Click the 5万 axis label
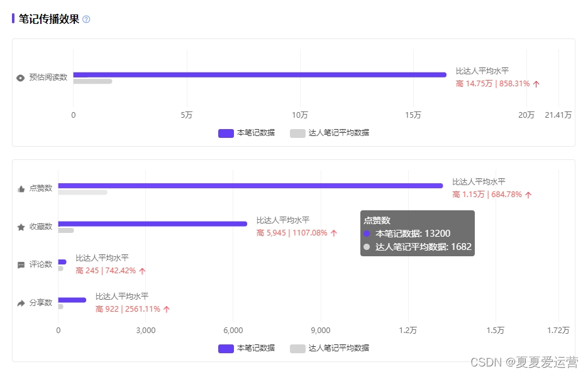The image size is (588, 374). [186, 115]
